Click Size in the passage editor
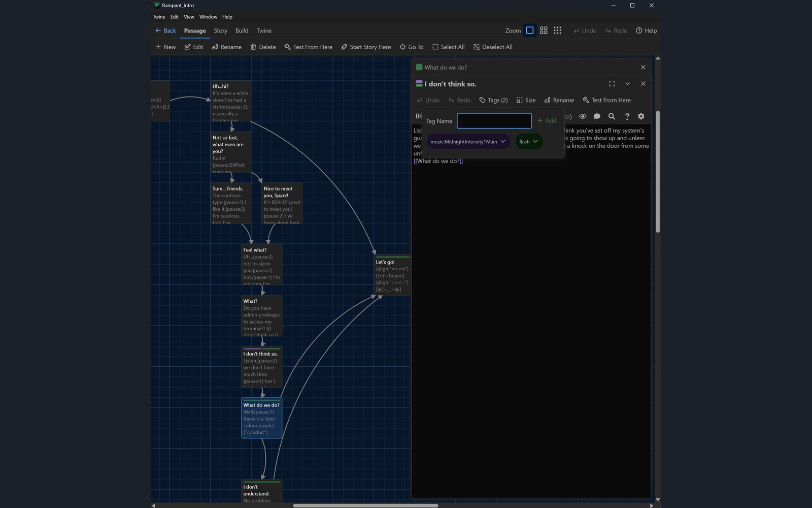The height and width of the screenshot is (508, 812). coord(526,100)
